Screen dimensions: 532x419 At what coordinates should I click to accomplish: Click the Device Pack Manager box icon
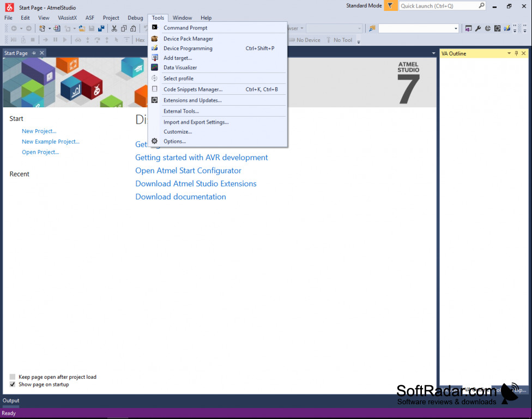click(x=155, y=39)
